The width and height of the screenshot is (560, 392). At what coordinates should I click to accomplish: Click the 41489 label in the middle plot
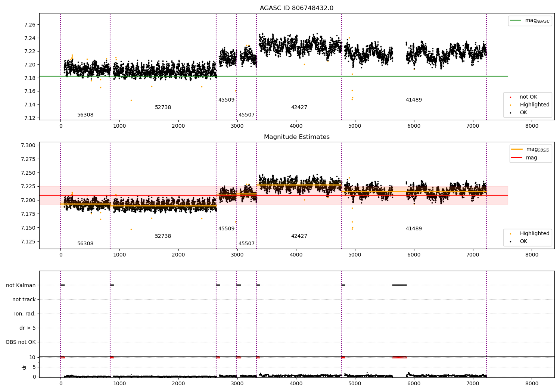pos(414,229)
